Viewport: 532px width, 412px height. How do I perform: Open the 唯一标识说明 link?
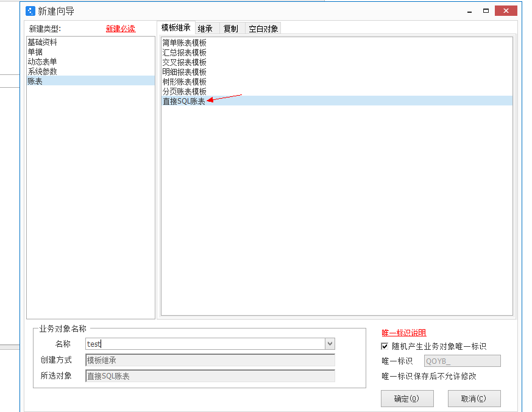point(403,333)
